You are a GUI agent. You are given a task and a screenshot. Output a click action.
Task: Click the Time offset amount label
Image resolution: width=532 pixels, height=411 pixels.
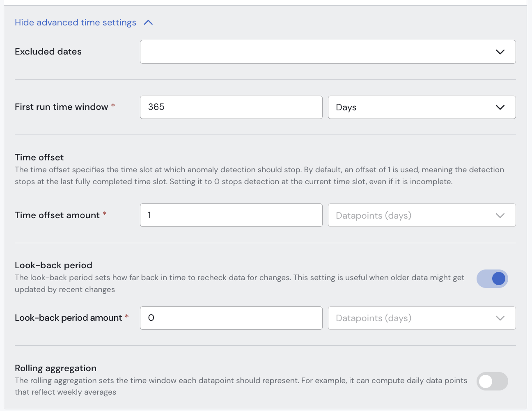(57, 215)
